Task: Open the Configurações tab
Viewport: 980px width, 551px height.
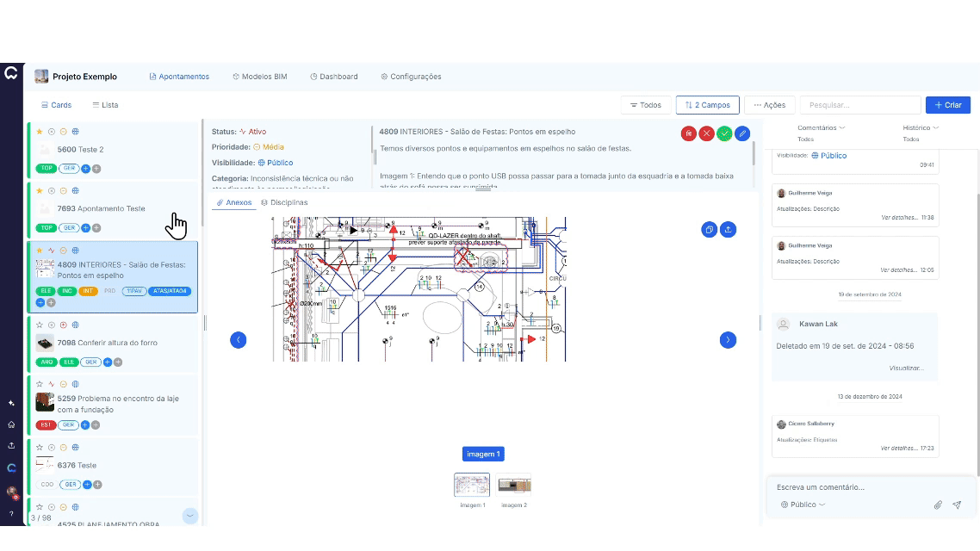Action: [411, 77]
